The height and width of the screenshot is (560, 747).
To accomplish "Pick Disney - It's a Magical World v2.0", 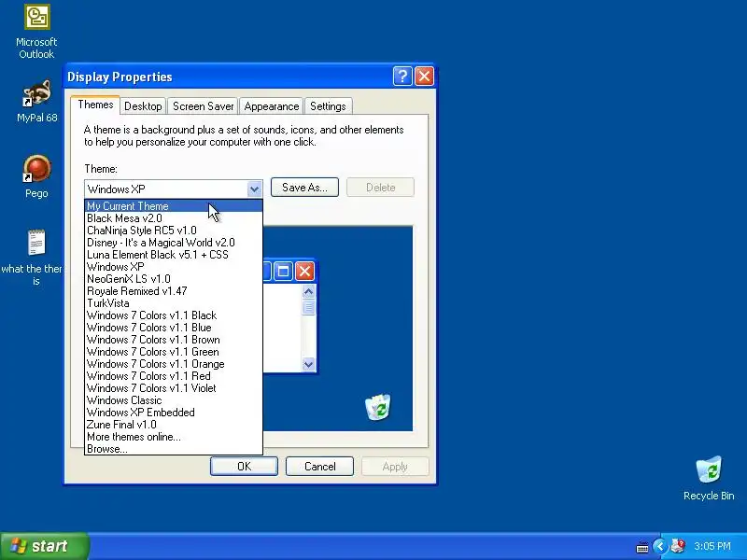I will click(174, 243).
